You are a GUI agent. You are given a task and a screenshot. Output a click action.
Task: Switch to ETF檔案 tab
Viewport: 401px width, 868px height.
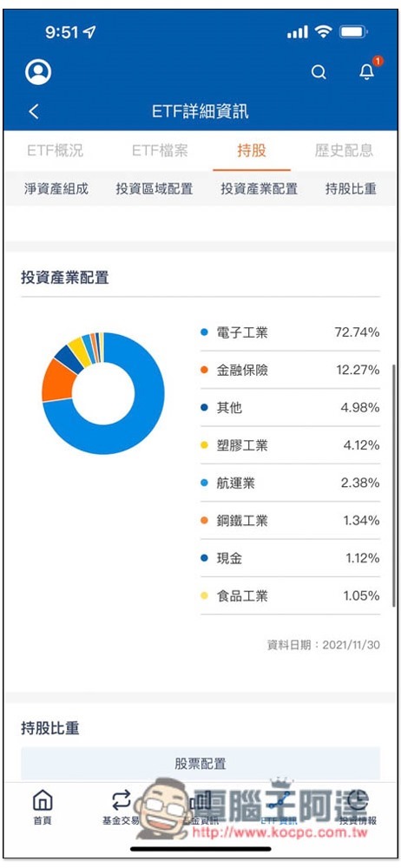pos(160,150)
